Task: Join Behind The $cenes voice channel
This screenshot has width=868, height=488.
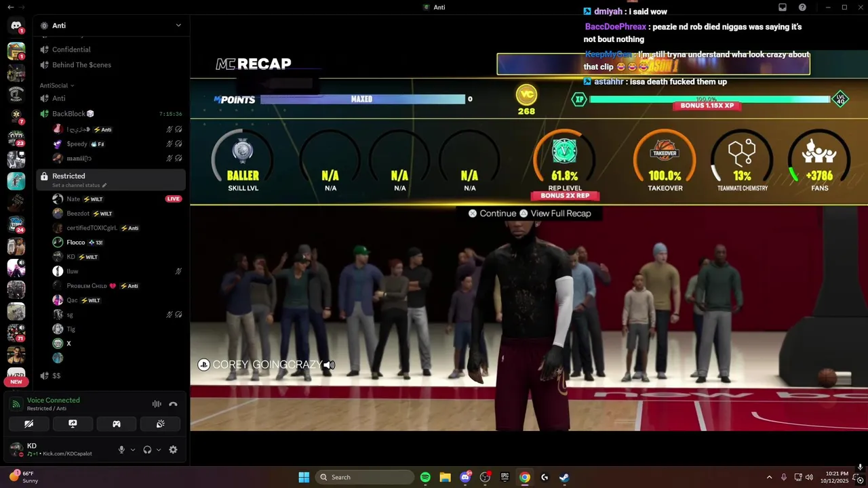Action: (111, 65)
